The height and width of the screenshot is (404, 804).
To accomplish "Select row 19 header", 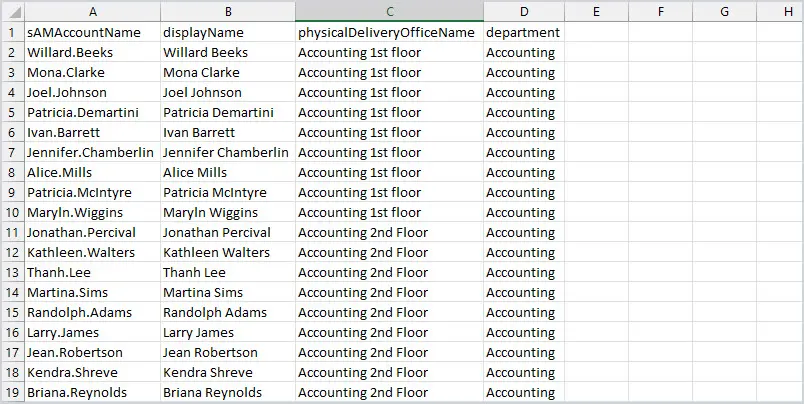I will tap(12, 392).
